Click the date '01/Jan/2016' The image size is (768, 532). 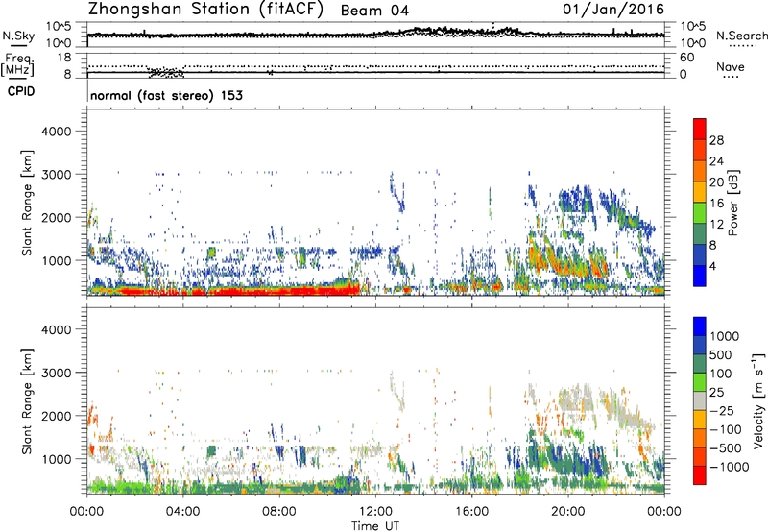tap(613, 9)
